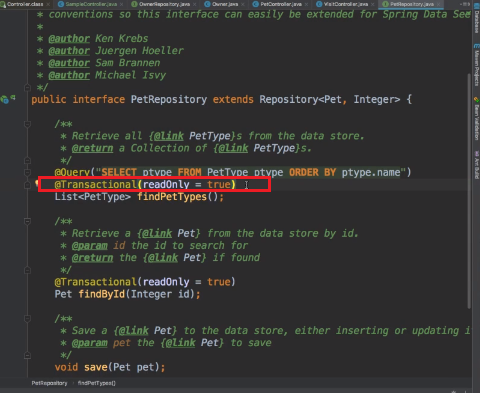Collapse the class Javadoc at its closing marker
The width and height of the screenshot is (480, 393).
(x=28, y=87)
